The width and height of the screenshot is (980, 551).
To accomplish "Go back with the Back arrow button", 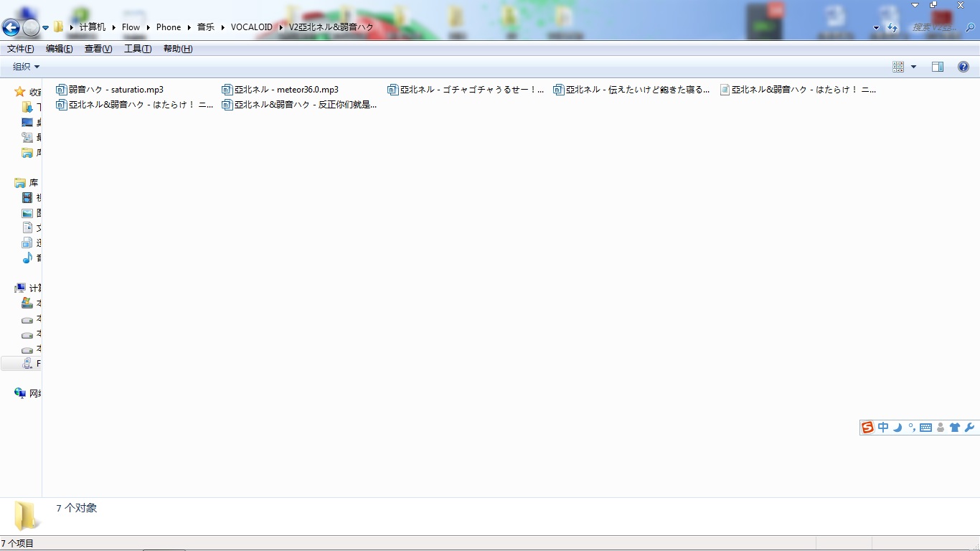I will point(11,28).
